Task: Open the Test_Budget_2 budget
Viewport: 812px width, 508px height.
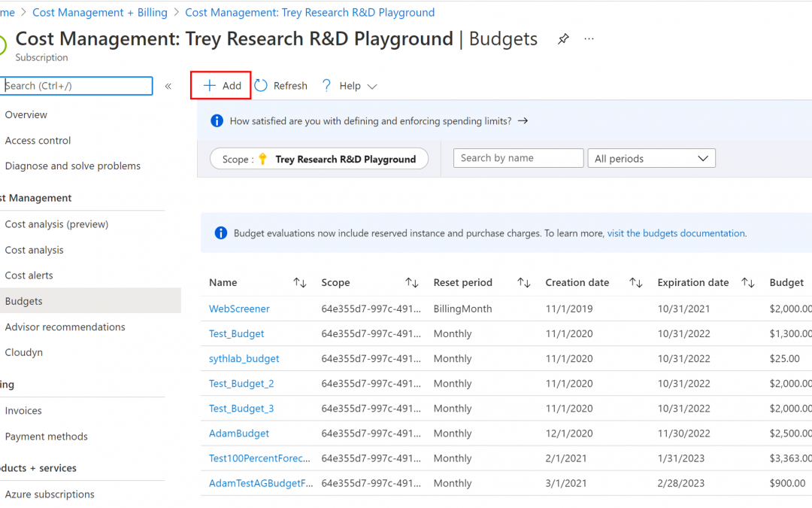Action: coord(241,384)
